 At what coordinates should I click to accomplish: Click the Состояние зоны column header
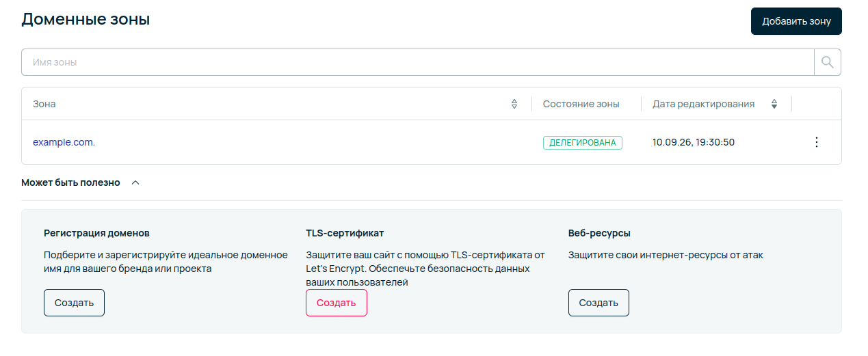click(581, 104)
